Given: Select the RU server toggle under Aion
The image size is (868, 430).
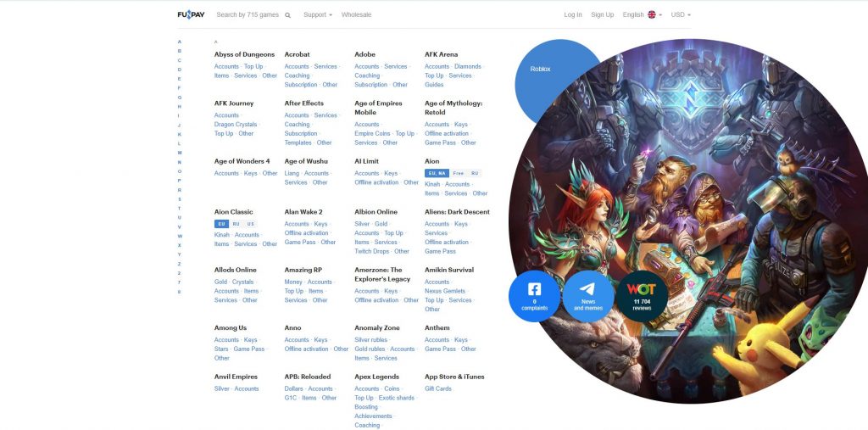Looking at the screenshot, I should [x=475, y=173].
